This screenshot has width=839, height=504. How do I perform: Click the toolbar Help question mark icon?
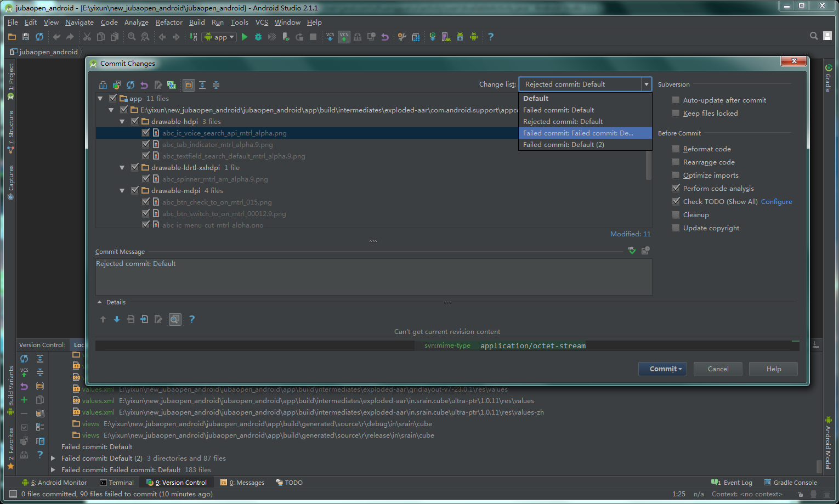[x=491, y=37]
